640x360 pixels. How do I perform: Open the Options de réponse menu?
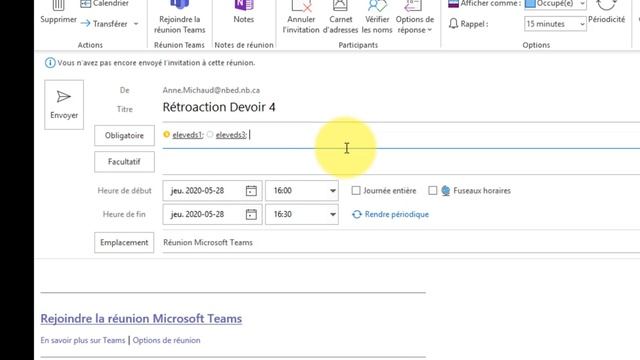(x=415, y=18)
